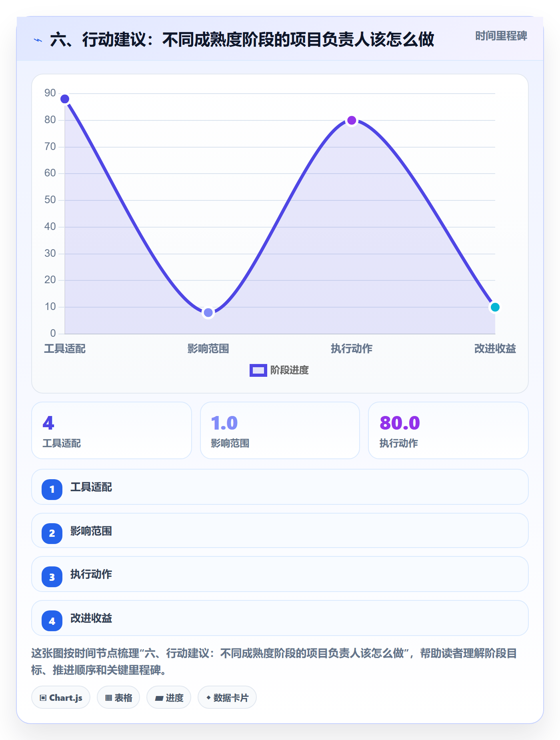
Task: Click the 执行动作 x-axis label
Action: [352, 349]
